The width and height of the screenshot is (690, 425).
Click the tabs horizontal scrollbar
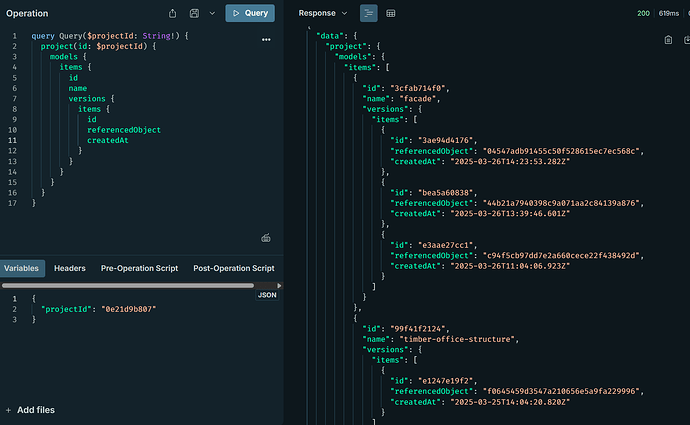pyautogui.click(x=128, y=286)
